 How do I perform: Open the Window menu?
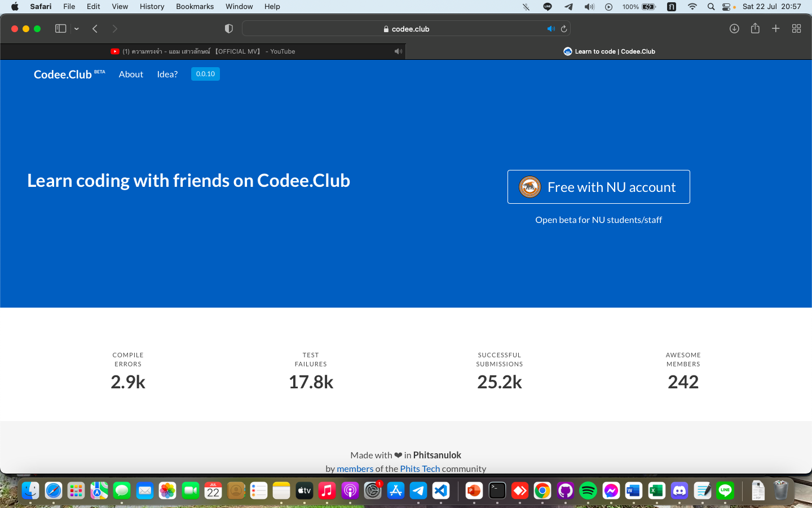(239, 7)
